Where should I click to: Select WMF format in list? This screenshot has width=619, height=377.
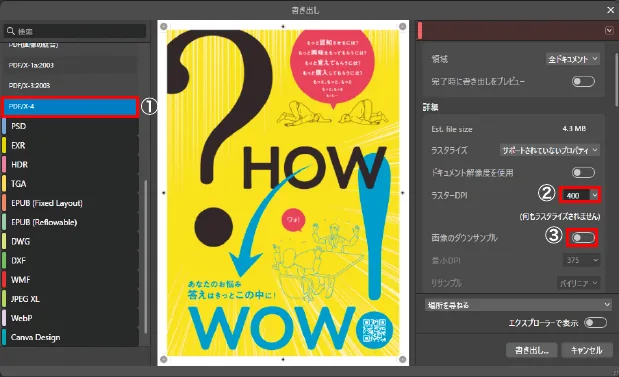[x=69, y=279]
